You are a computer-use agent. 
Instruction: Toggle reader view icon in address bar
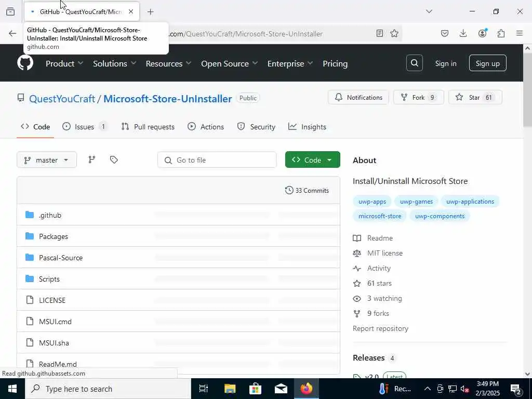(x=380, y=33)
